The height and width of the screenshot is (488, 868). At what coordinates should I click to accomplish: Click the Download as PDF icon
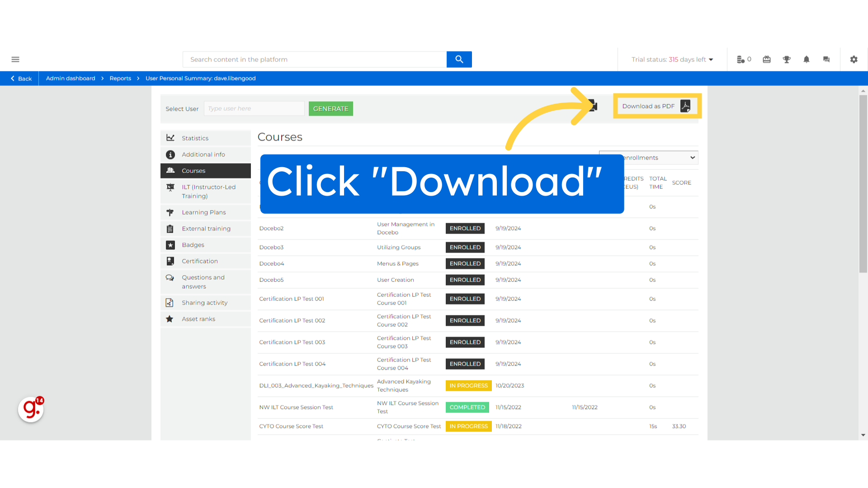[x=685, y=106]
